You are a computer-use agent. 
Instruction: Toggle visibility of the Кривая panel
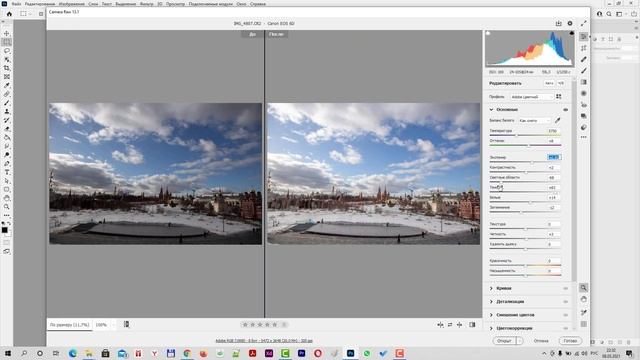click(565, 289)
